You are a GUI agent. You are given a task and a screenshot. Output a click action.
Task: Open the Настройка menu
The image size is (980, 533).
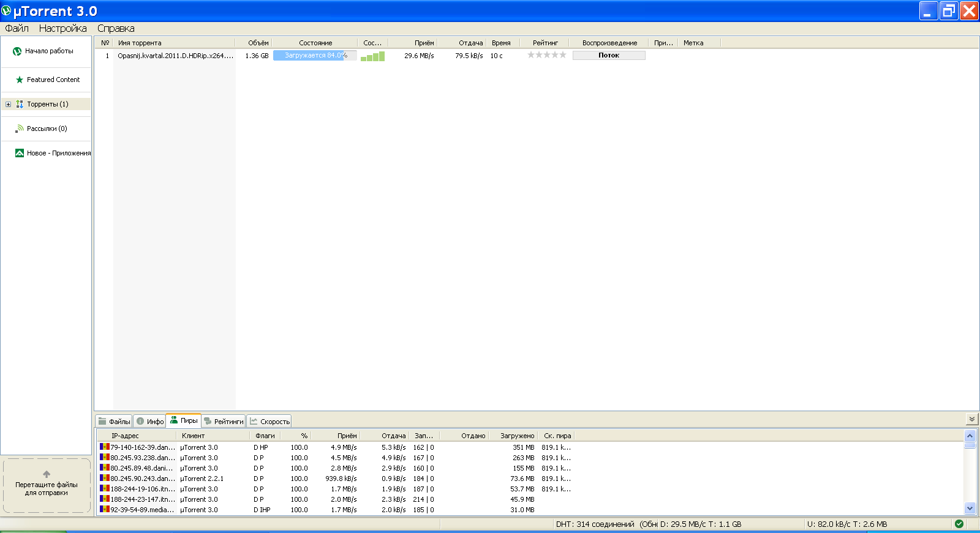click(63, 28)
